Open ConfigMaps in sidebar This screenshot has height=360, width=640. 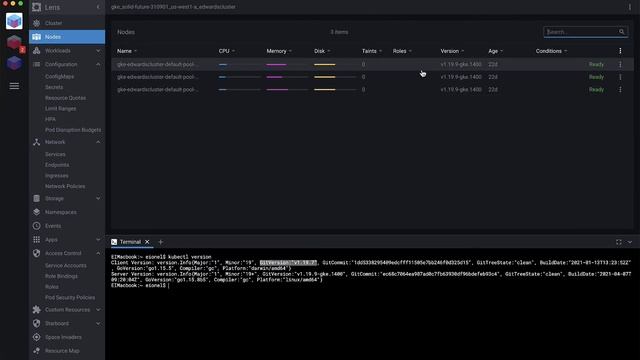click(60, 76)
